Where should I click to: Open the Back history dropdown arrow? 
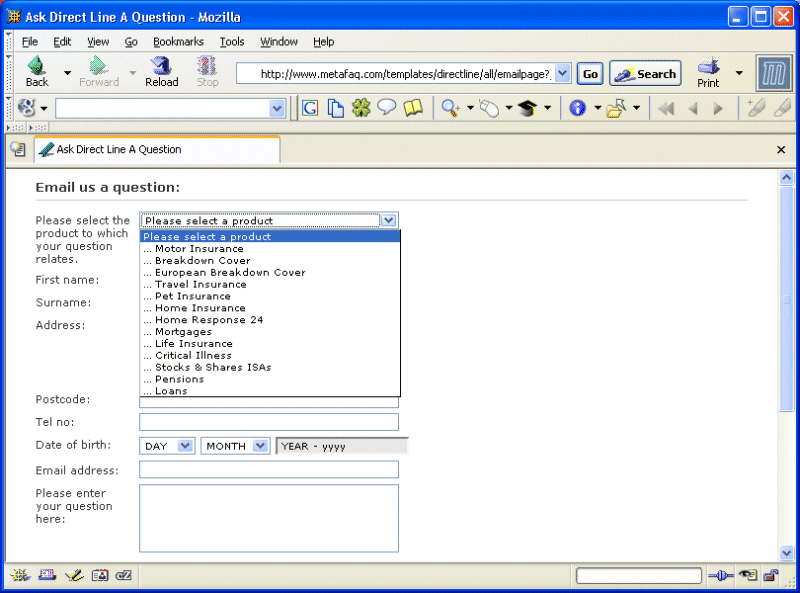67,73
